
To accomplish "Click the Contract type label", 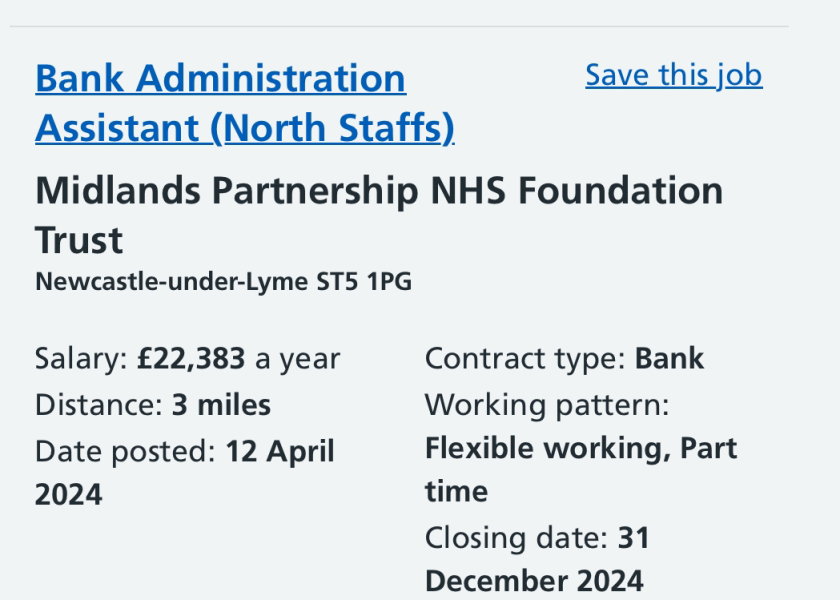I will click(x=526, y=358).
